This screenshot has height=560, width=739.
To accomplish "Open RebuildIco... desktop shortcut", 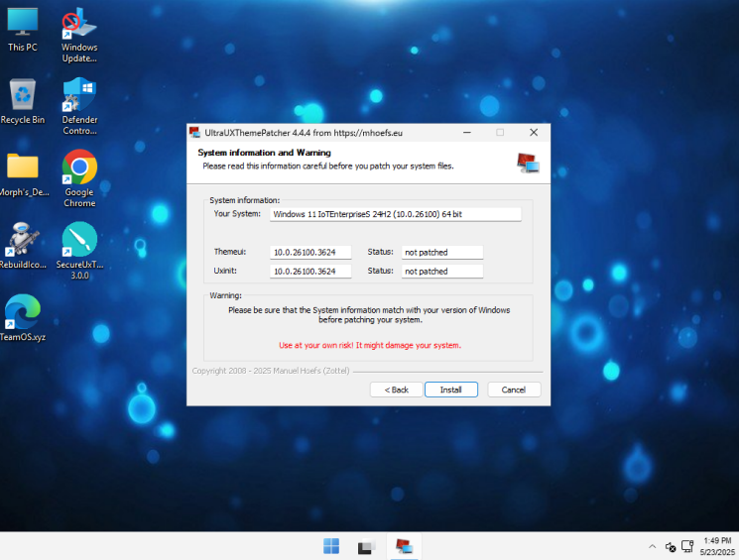I will point(22,246).
